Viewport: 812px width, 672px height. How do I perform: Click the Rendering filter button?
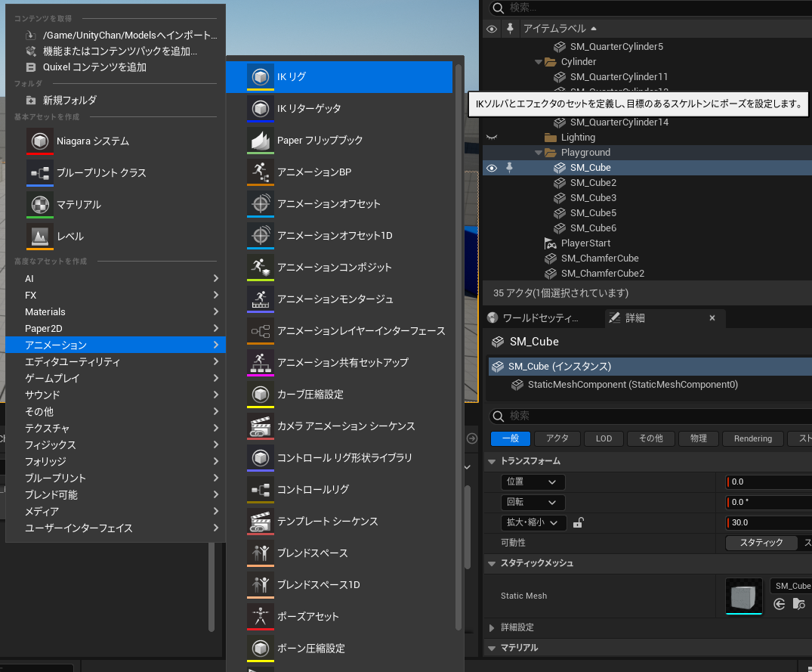coord(753,438)
